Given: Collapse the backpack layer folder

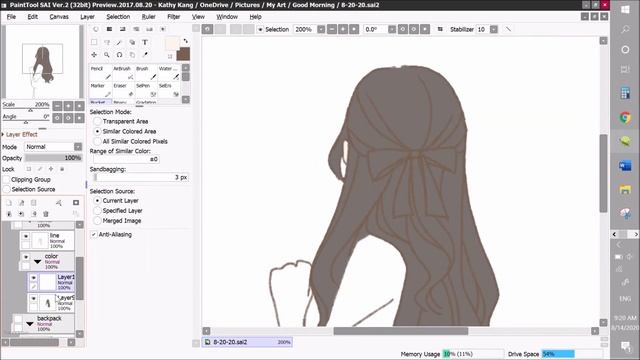Looking at the screenshot, I should pos(29,324).
